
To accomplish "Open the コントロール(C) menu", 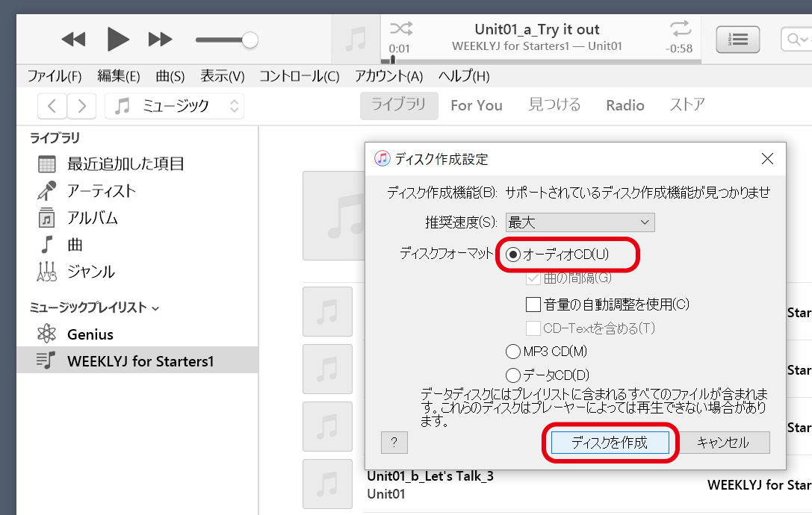I will click(x=300, y=76).
